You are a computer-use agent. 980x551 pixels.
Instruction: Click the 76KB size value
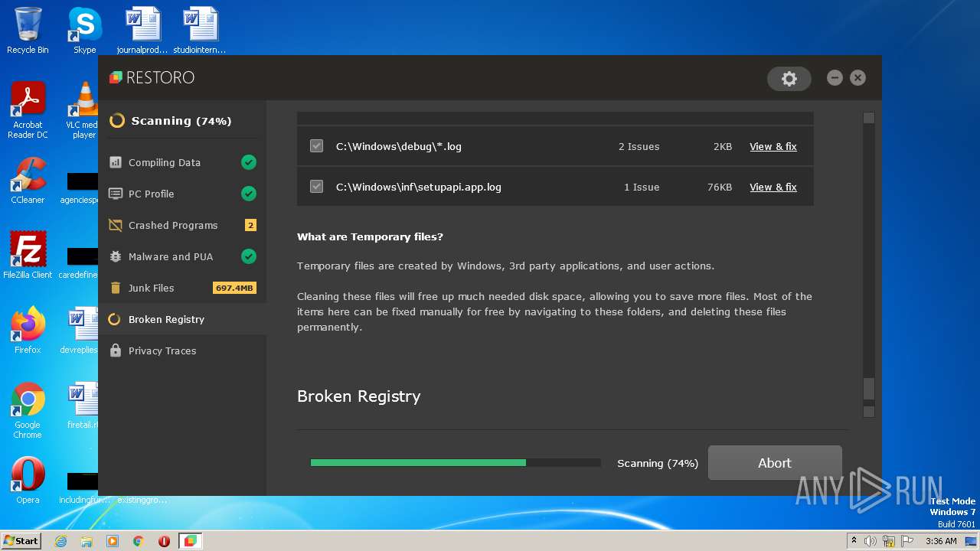(x=720, y=187)
